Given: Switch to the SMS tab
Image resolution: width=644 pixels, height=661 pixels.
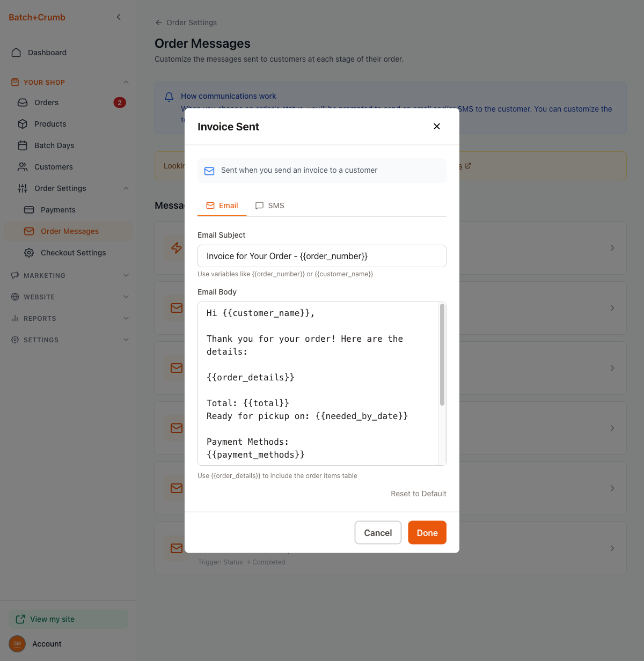Looking at the screenshot, I should click(x=270, y=205).
